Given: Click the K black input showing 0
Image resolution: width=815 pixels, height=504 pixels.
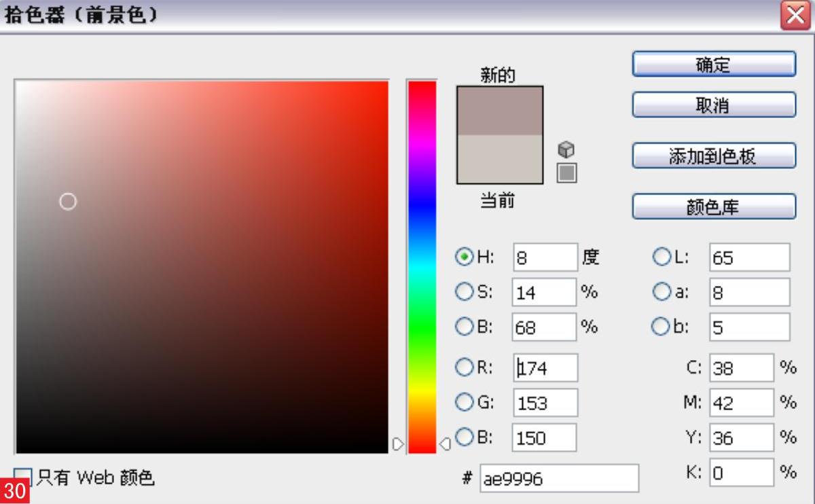Looking at the screenshot, I should pyautogui.click(x=742, y=472).
